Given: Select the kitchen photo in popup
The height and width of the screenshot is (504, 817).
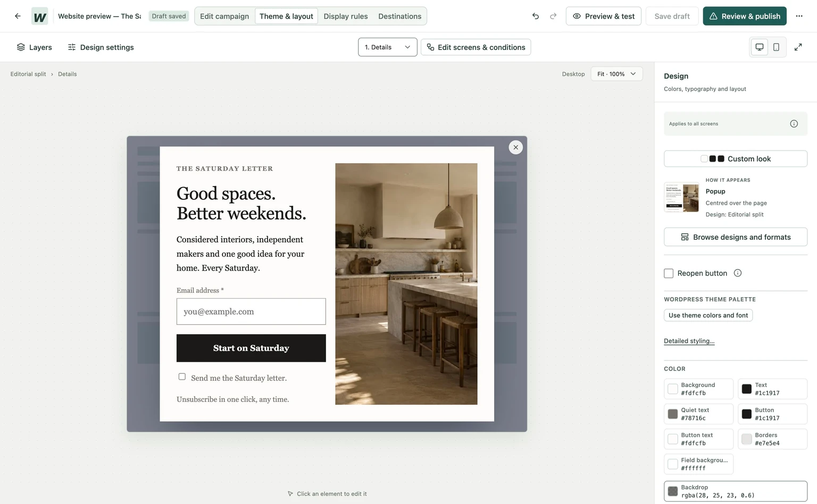Looking at the screenshot, I should coord(406,284).
